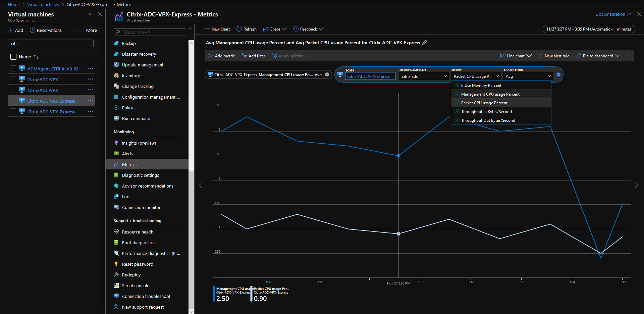Check the last Citrix-ADC-VPX-Express row checkbox
This screenshot has width=644, height=314.
click(13, 111)
